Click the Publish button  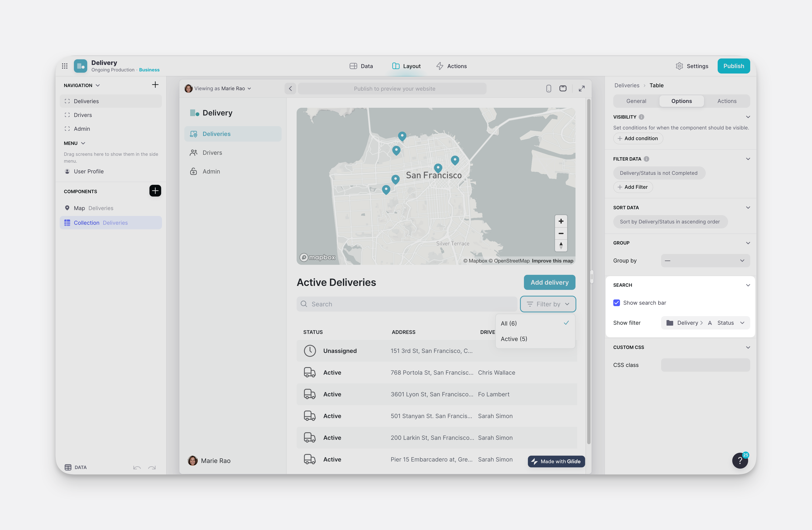point(734,66)
